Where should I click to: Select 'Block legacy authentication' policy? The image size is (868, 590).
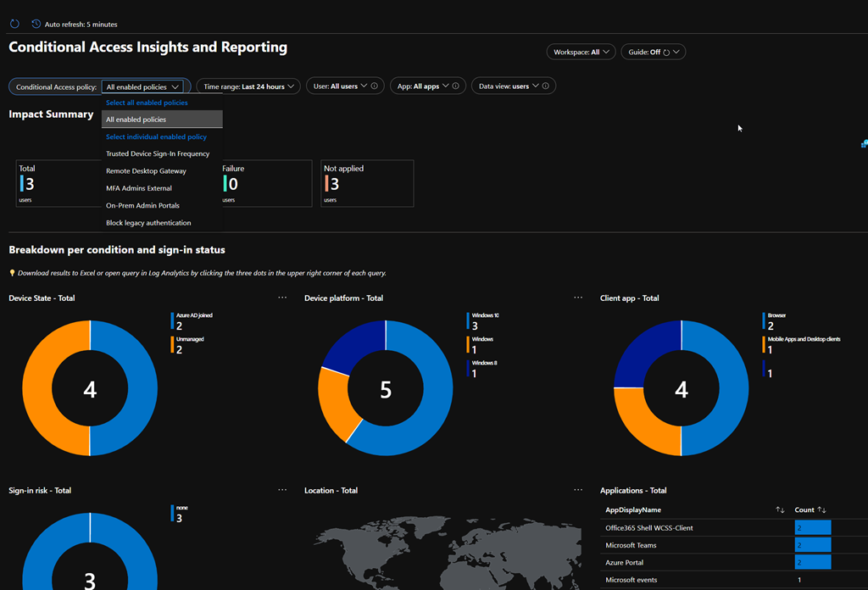click(x=162, y=222)
